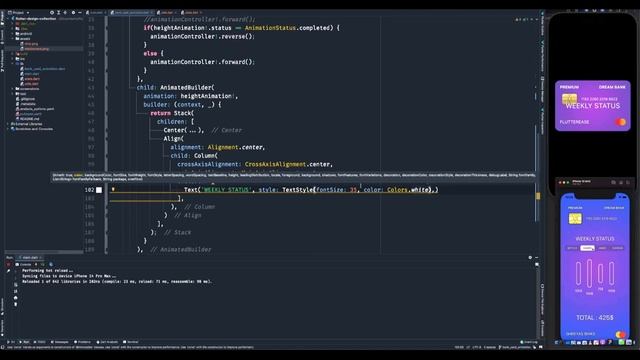Hide the Run panel with minus icon
Image resolution: width=640 pixels, height=360 pixels.
tap(536, 258)
